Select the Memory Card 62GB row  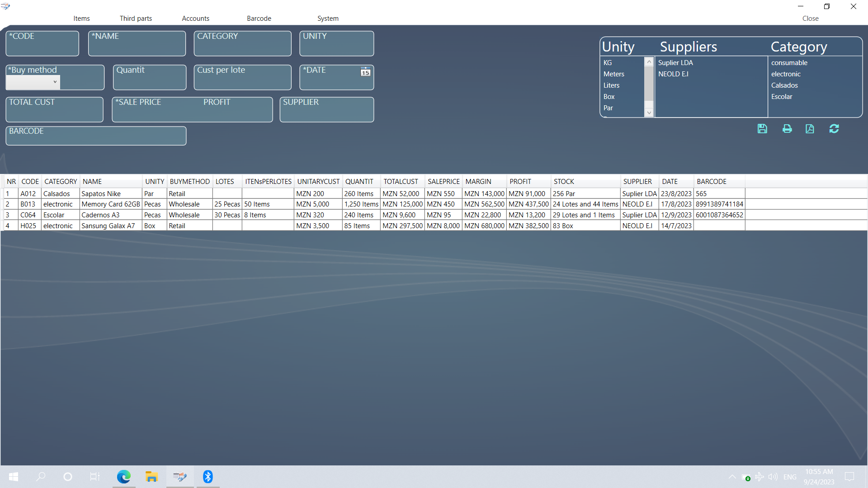[111, 204]
